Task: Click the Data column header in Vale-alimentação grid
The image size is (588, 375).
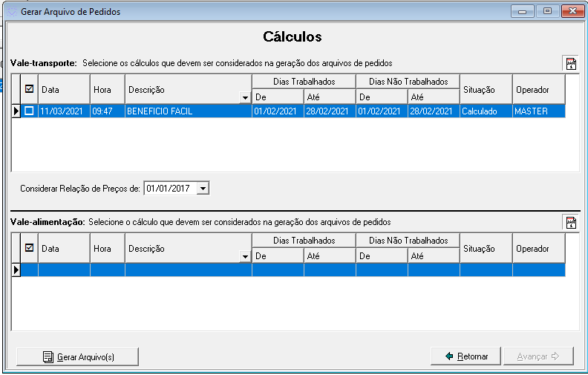Action: (x=64, y=249)
